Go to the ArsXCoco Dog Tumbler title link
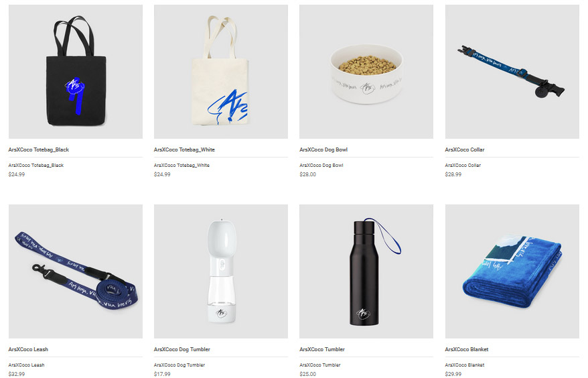This screenshot has width=588, height=378. pyautogui.click(x=182, y=349)
